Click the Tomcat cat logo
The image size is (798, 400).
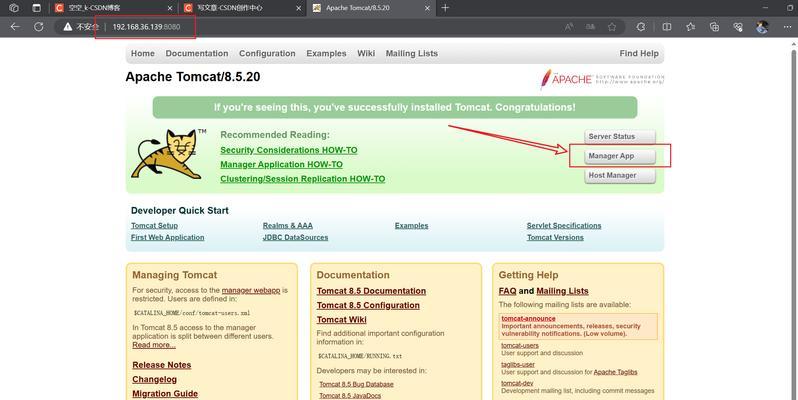click(166, 154)
